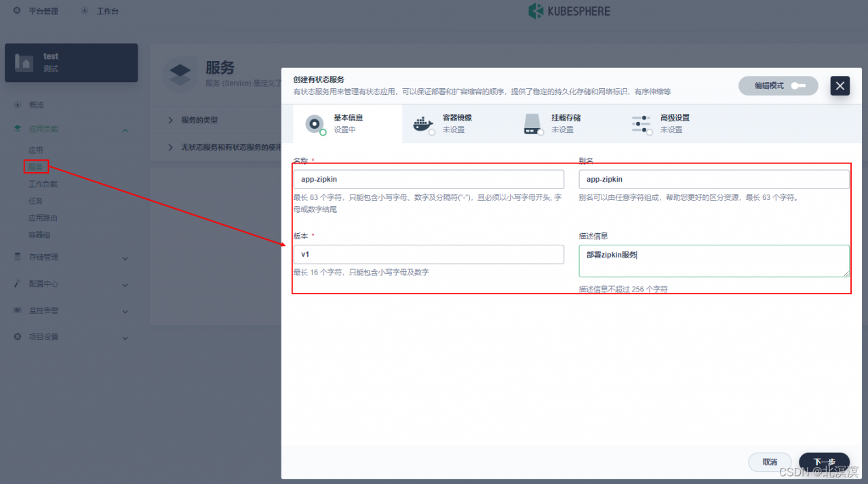Click the name field containing app-zipkin

429,179
